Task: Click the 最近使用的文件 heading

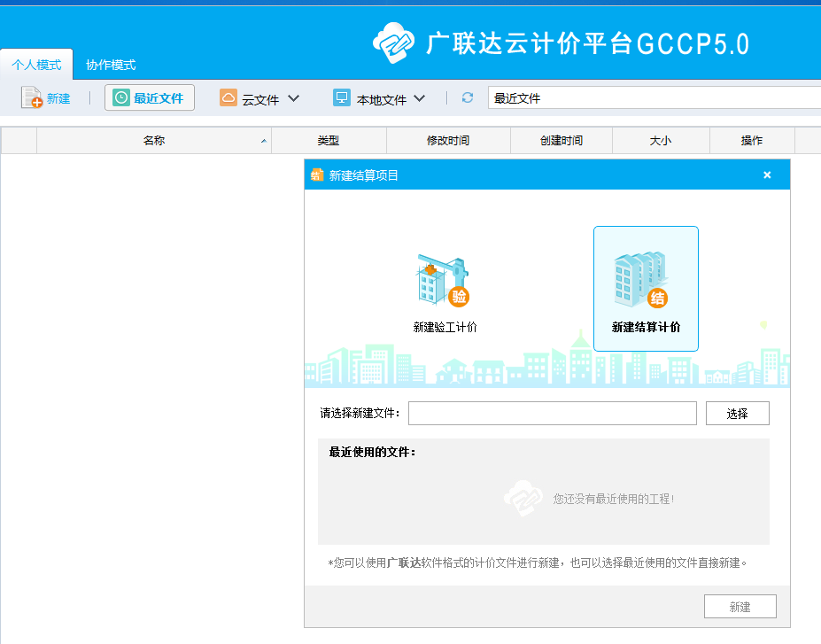Action: click(x=372, y=452)
